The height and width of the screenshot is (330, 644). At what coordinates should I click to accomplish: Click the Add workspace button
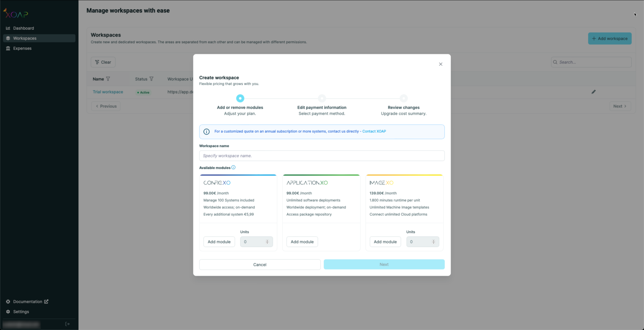pyautogui.click(x=609, y=38)
